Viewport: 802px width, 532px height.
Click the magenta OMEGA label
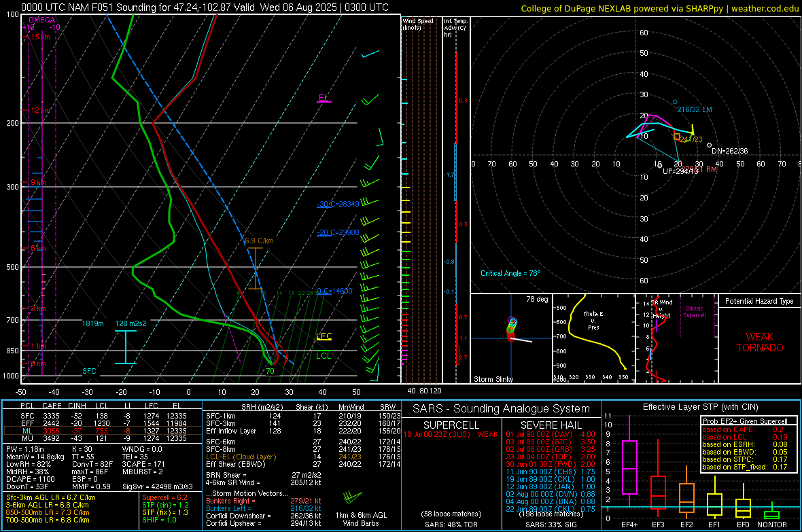pyautogui.click(x=42, y=20)
